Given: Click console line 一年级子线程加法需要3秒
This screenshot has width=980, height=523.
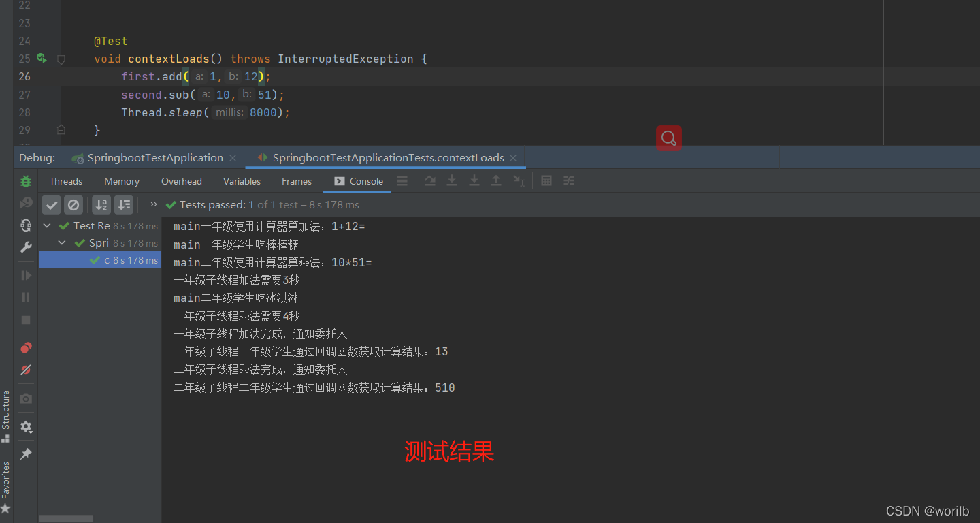Looking at the screenshot, I should [x=237, y=280].
